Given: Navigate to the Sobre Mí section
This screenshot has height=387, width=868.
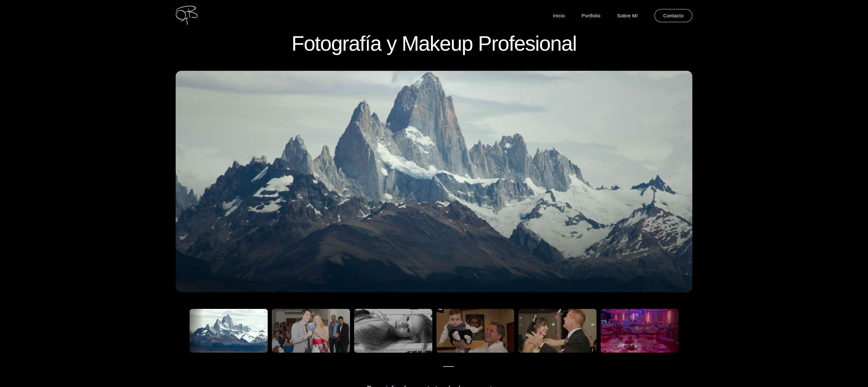Looking at the screenshot, I should click(x=627, y=16).
